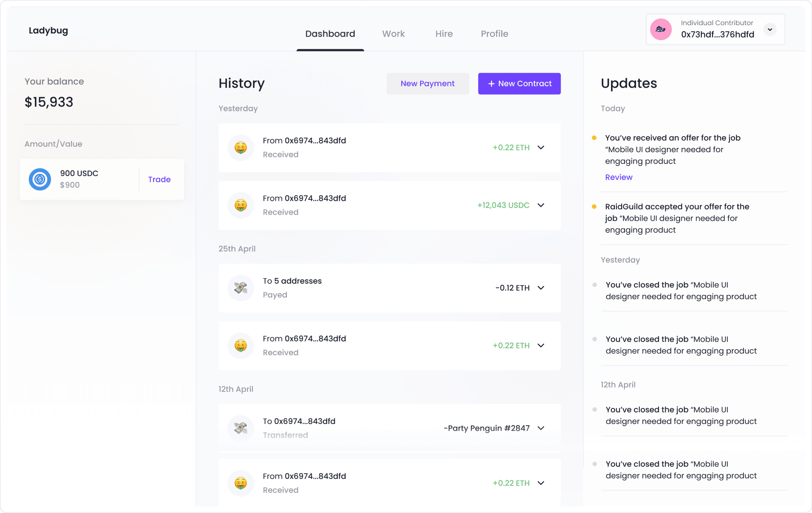Switch to the Work tab

393,34
